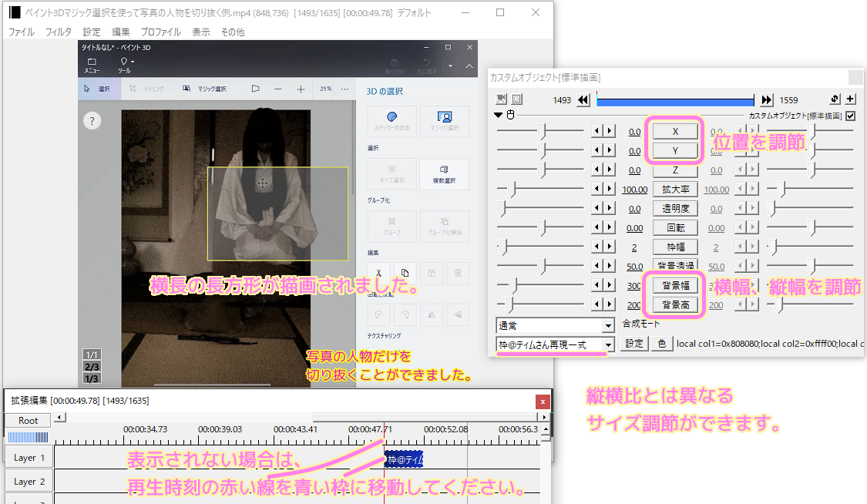Open the Paint 3D Menu icon
This screenshot has height=504, width=867.
(x=92, y=65)
